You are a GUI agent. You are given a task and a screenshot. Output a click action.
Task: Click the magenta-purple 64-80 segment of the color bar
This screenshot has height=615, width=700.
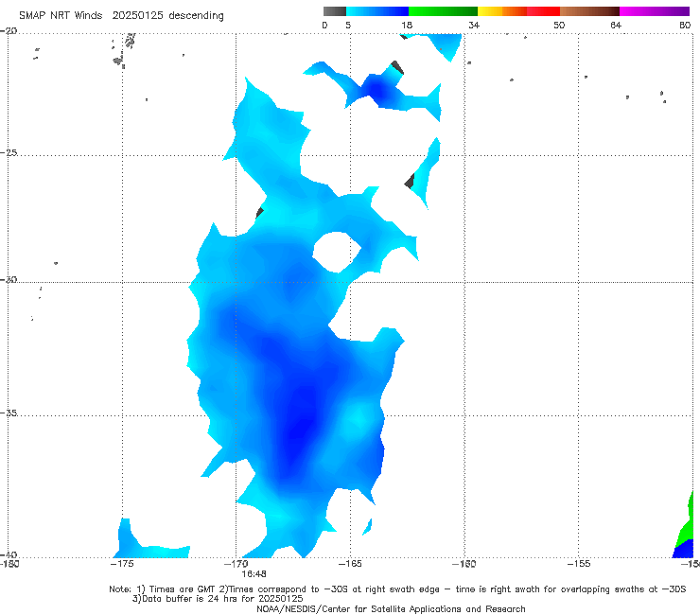[655, 11]
